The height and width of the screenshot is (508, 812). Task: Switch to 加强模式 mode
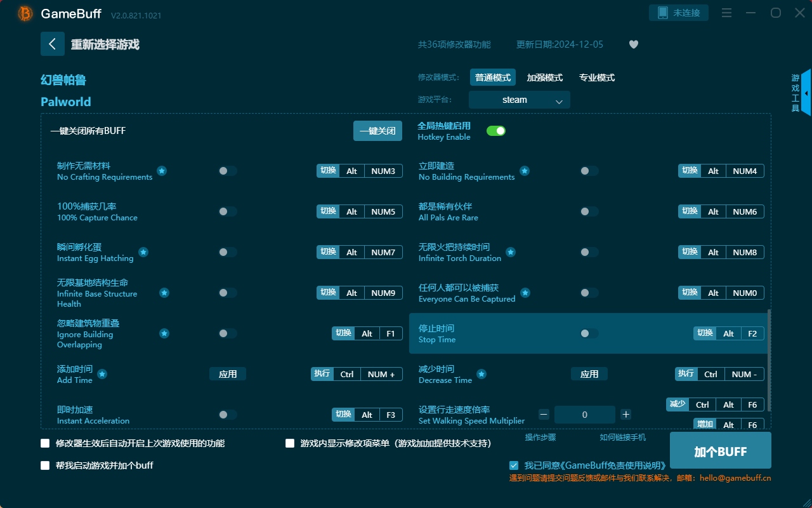pos(544,77)
